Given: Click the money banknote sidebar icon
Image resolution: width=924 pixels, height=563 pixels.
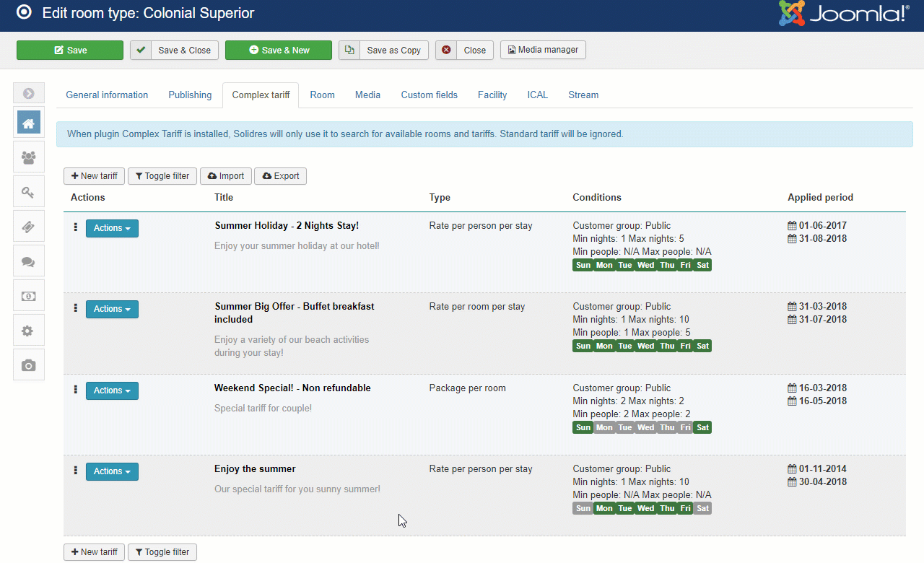Looking at the screenshot, I should (x=29, y=296).
